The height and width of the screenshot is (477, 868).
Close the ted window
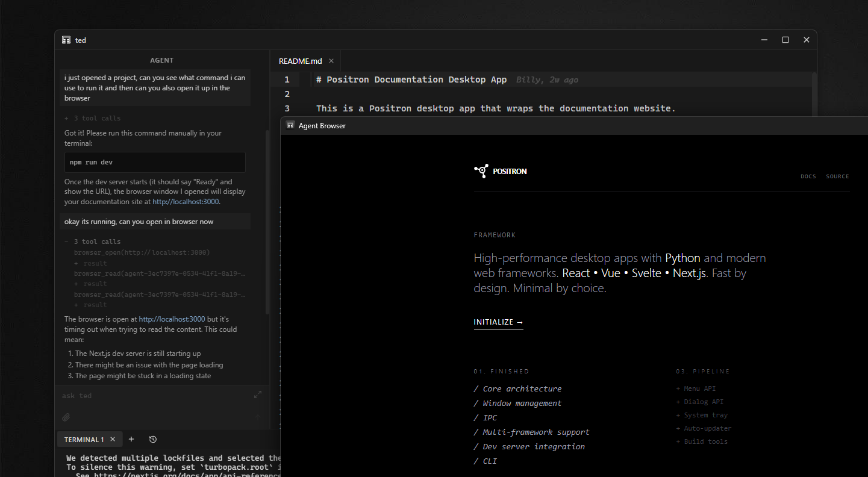[807, 40]
